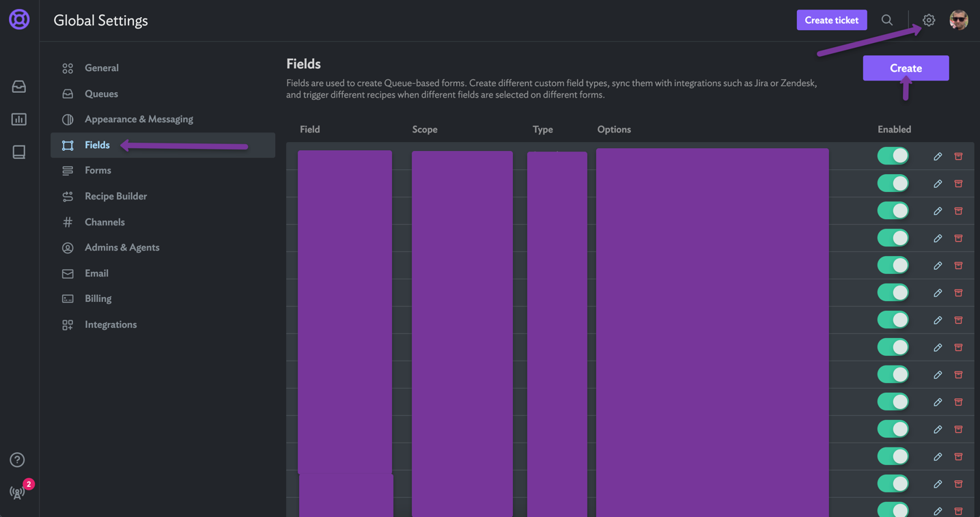Click the Channels hash icon

coord(68,222)
